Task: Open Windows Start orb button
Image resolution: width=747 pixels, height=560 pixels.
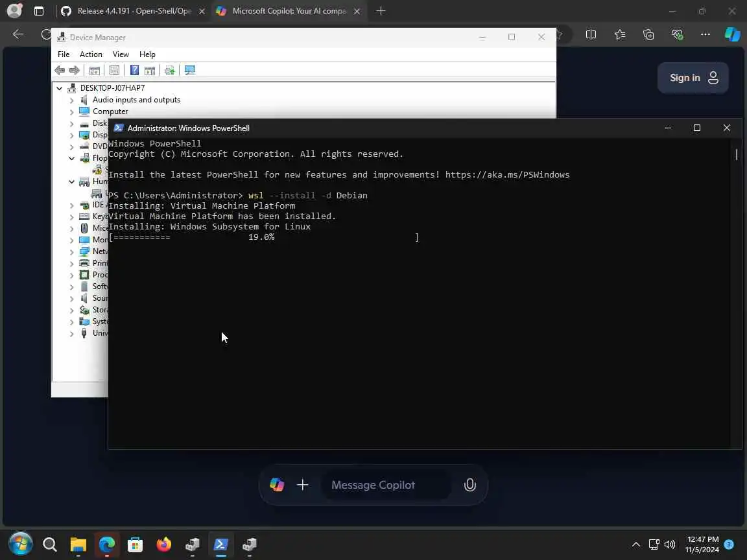Action: coord(21,544)
